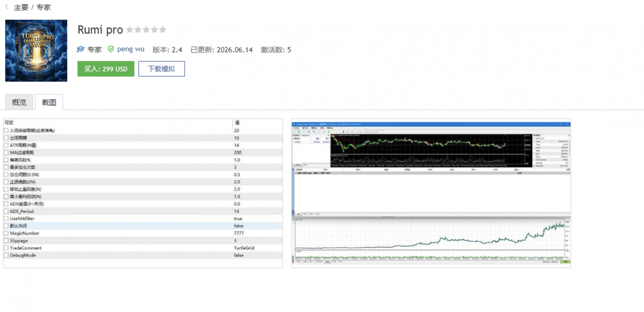Switch to the 概览 tab
644x312 pixels.
click(x=19, y=102)
